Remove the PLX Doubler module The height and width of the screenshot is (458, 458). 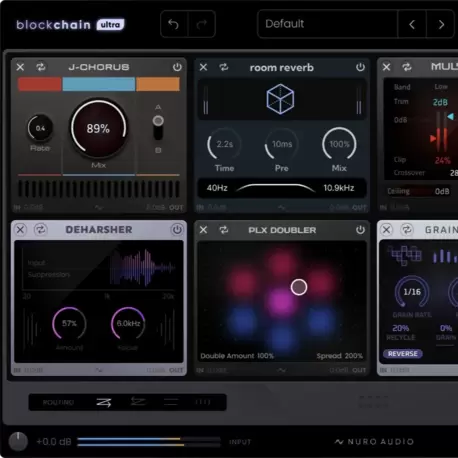pyautogui.click(x=203, y=230)
